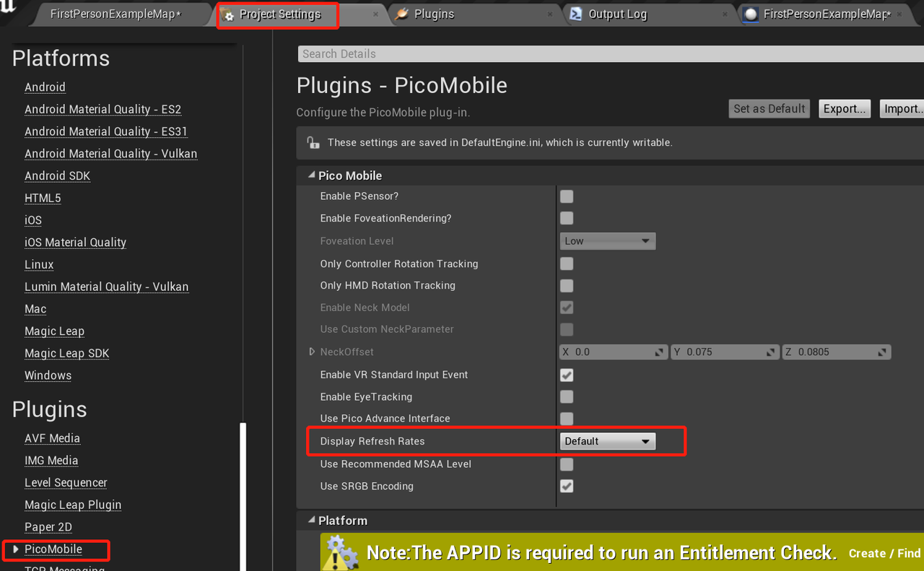Click the plug icon on Plugins tab

tap(401, 14)
